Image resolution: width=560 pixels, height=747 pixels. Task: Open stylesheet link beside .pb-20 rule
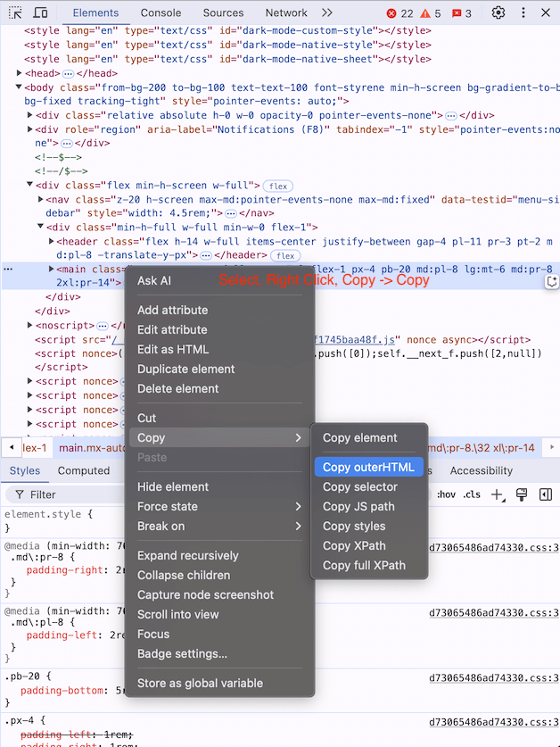coord(494,678)
